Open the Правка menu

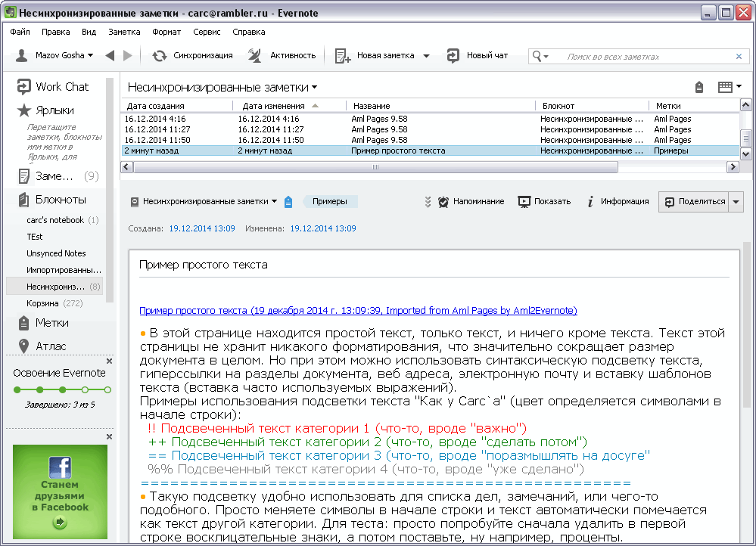pos(55,32)
